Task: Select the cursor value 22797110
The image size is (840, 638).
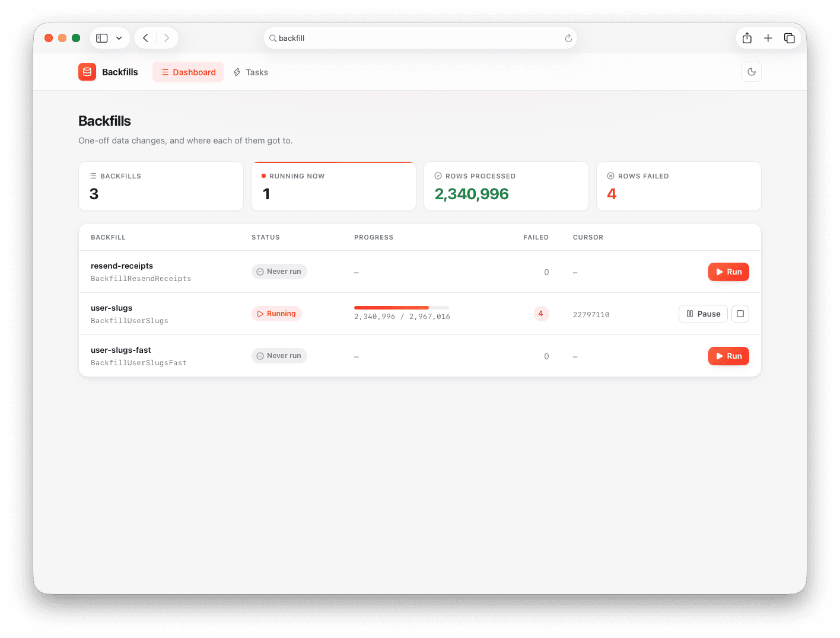Action: 591,315
